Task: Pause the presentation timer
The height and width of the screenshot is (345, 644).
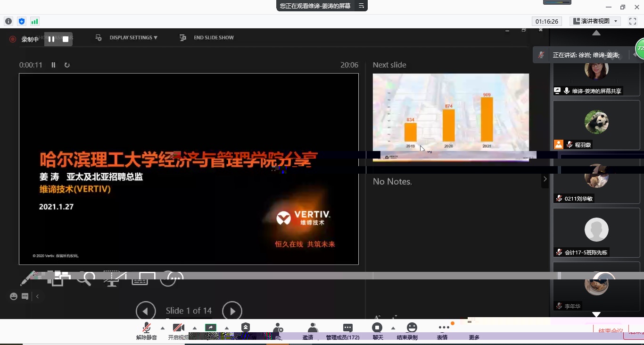Action: pos(53,65)
